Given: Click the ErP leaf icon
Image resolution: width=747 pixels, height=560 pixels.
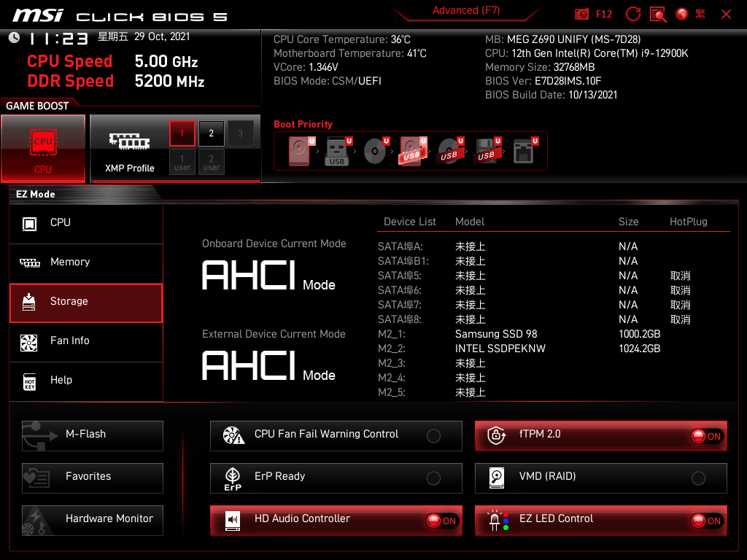Looking at the screenshot, I should click(233, 478).
